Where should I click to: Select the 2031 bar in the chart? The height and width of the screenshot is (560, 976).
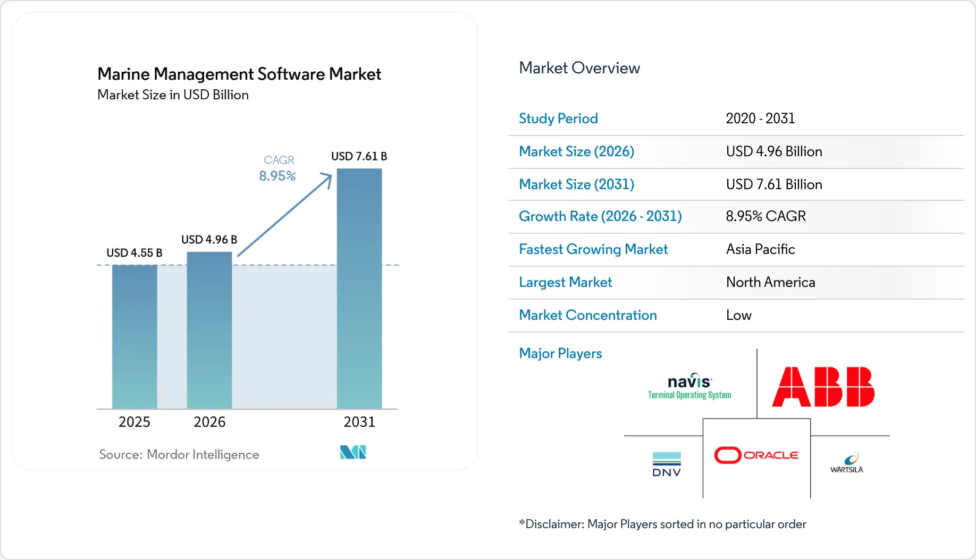359,289
